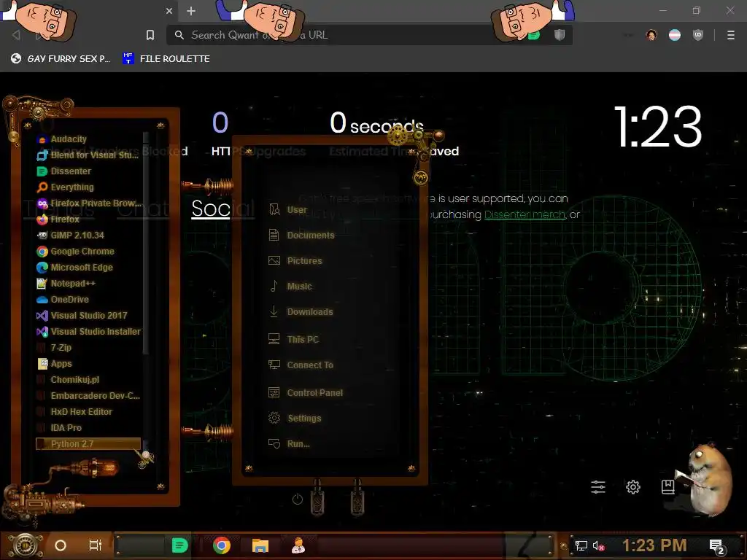Viewport: 747px width, 560px height.
Task: Open File Explorer from the taskbar
Action: pos(260,545)
